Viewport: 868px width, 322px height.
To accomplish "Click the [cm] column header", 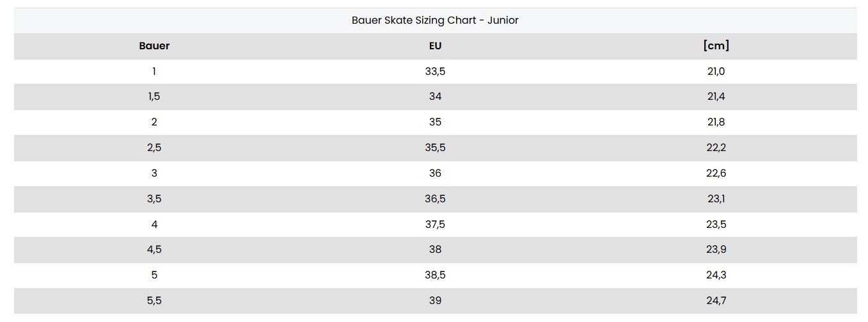I will point(716,46).
